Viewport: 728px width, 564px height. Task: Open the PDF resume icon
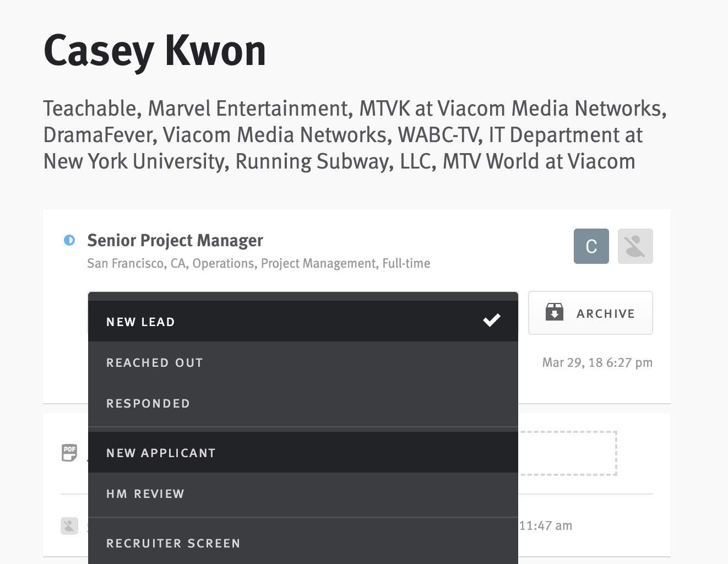[69, 452]
